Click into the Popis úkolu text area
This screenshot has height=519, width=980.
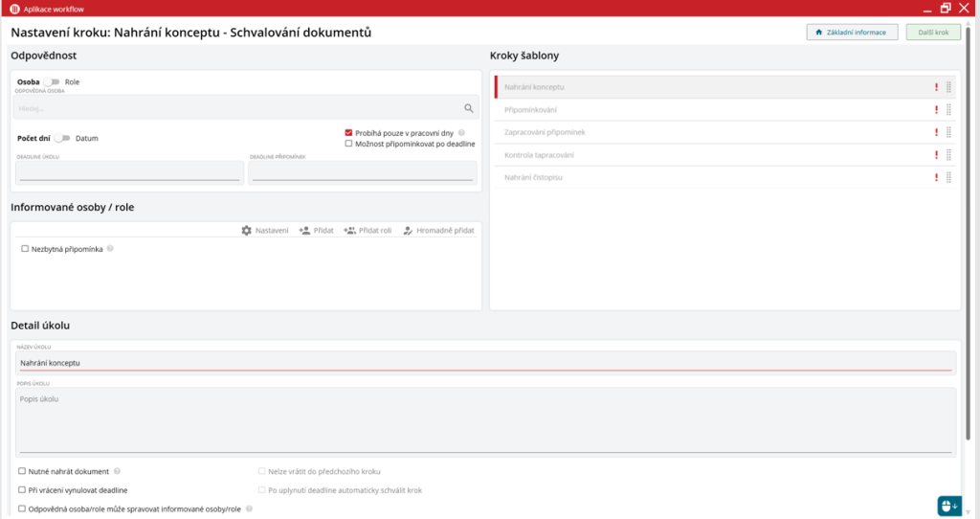tap(484, 419)
